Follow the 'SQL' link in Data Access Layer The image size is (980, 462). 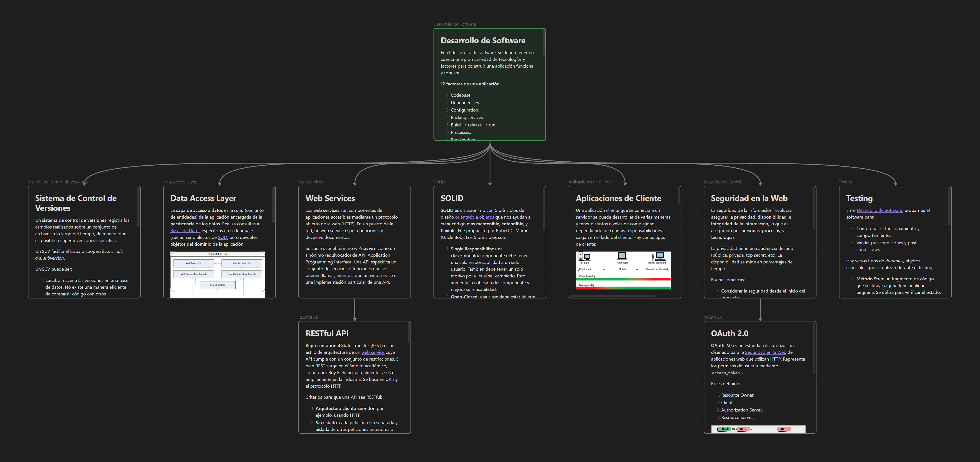click(222, 238)
